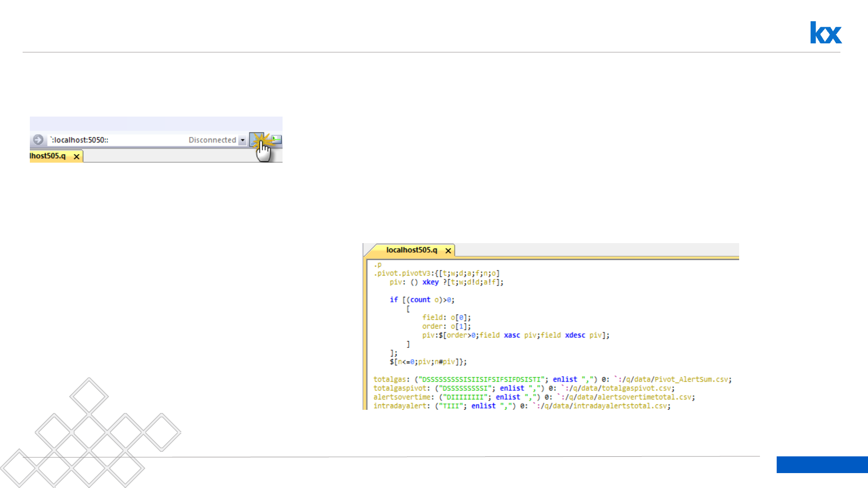868x488 pixels.
Task: Close the localhost505.q editor tab
Action: click(x=448, y=251)
